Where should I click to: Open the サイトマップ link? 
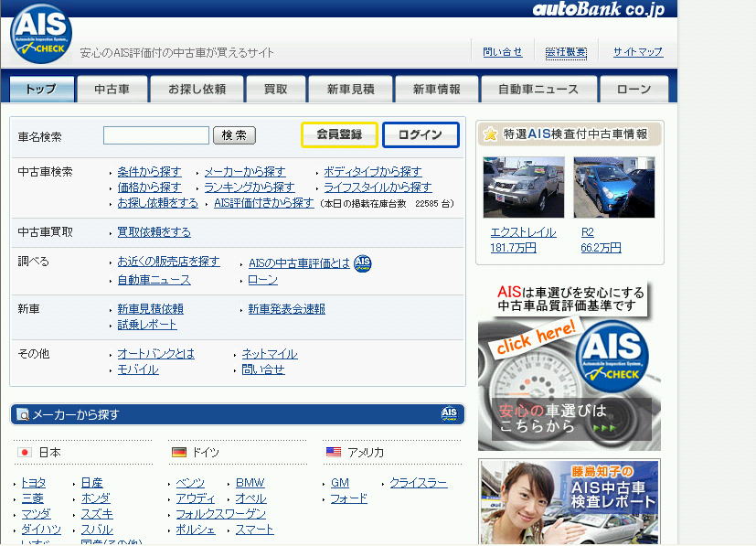tap(638, 51)
